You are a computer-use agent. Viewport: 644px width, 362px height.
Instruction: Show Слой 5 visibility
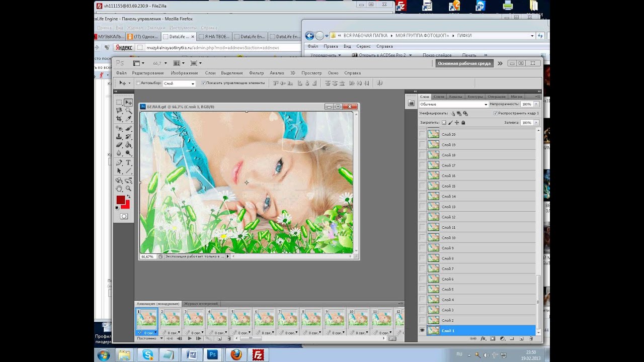click(x=422, y=289)
